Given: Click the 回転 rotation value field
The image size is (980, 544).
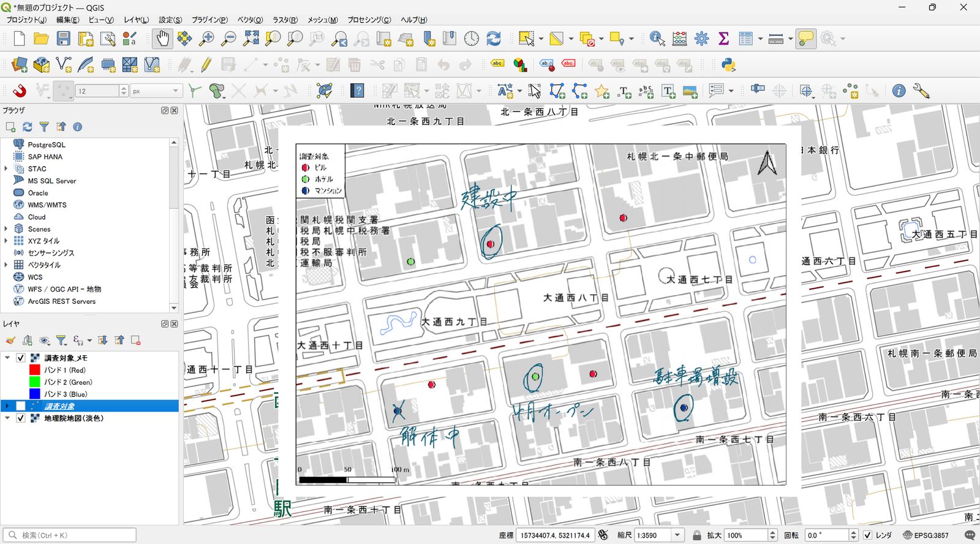Looking at the screenshot, I should click(826, 535).
